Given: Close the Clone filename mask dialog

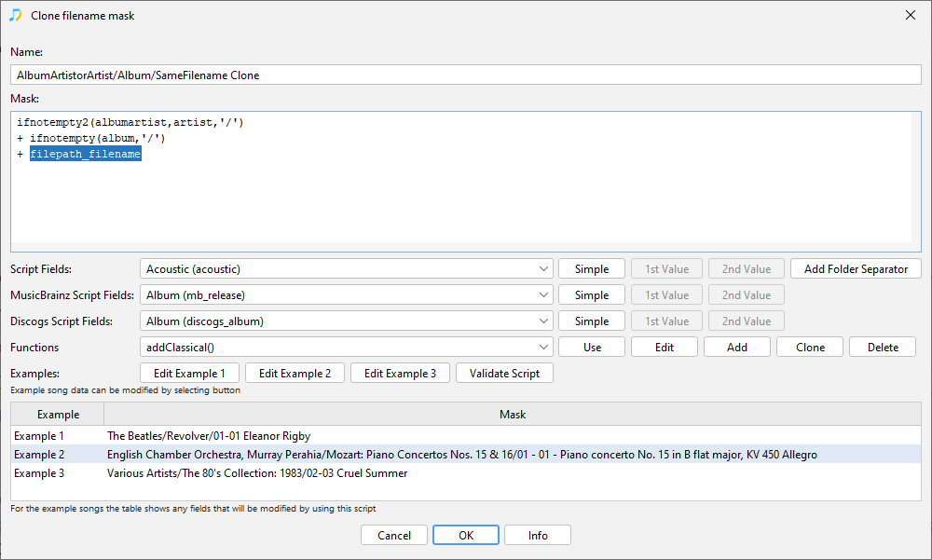Looking at the screenshot, I should [910, 16].
